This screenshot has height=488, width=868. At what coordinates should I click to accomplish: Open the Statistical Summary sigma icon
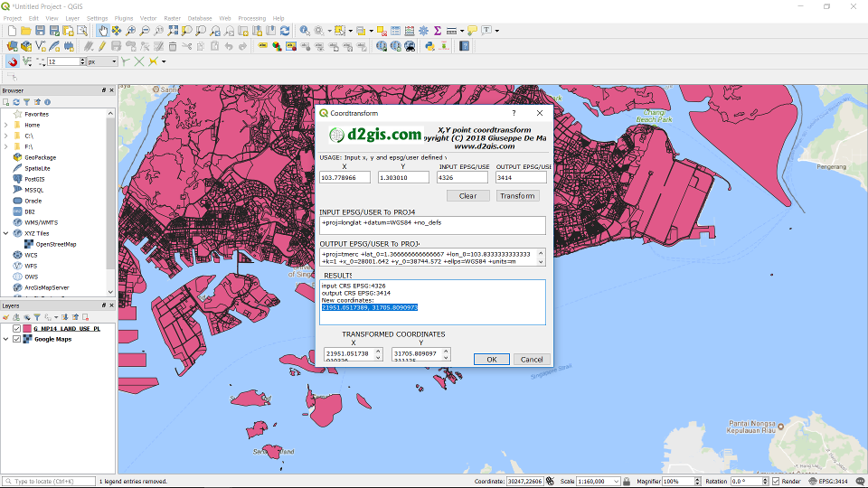click(438, 31)
